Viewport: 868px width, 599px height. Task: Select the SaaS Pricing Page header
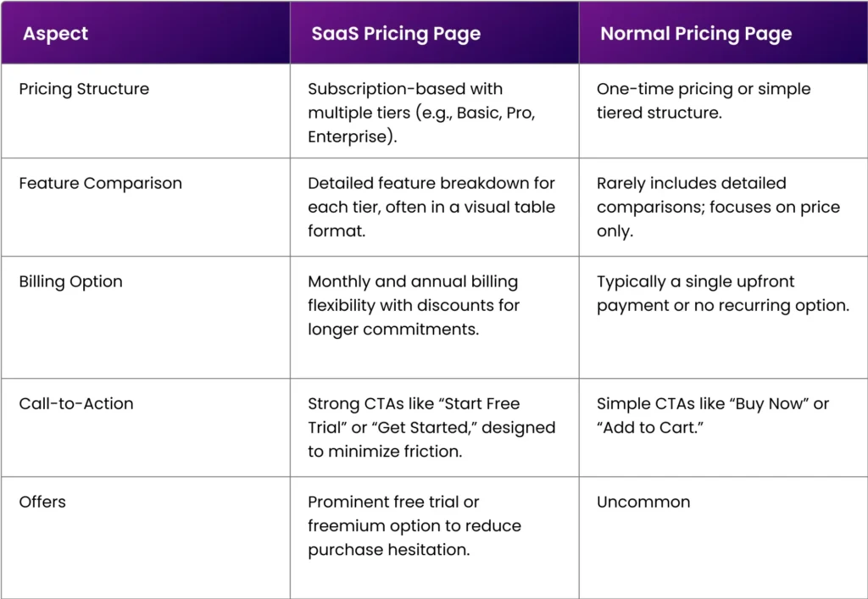tap(396, 35)
